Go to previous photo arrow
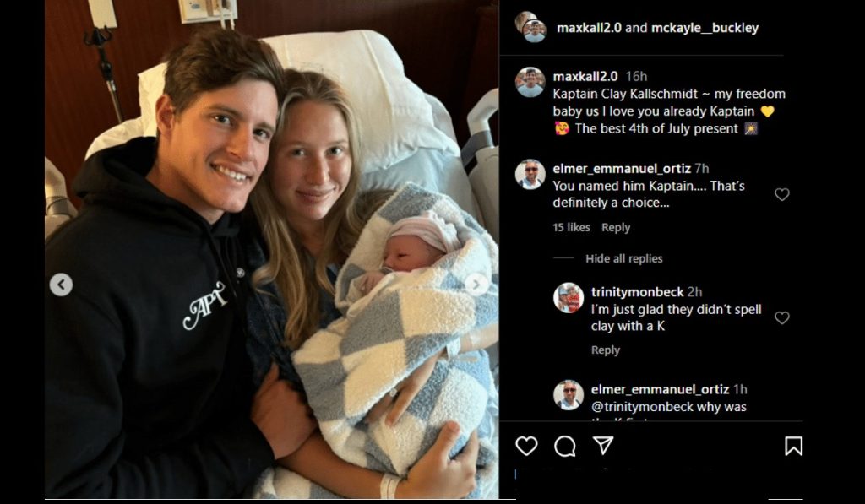 [61, 285]
